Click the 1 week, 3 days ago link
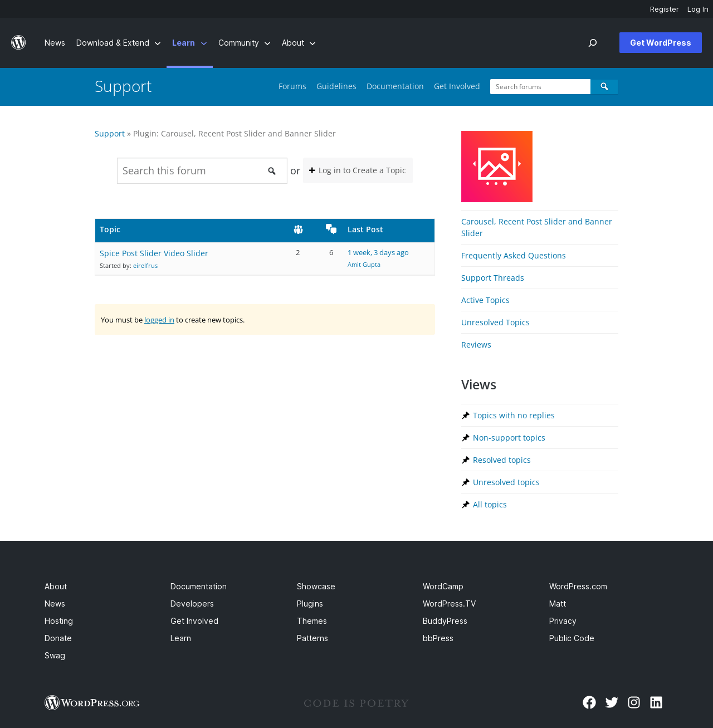This screenshot has height=728, width=713. [378, 252]
